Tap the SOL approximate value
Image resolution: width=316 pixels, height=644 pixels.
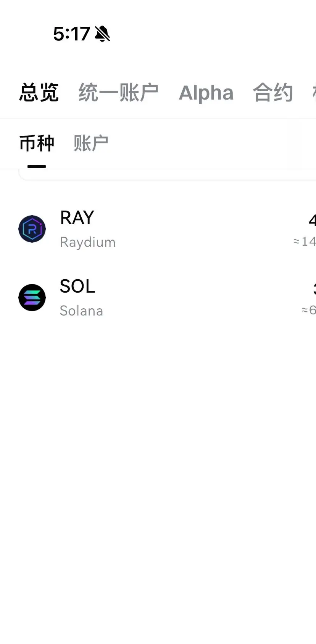[x=309, y=310]
